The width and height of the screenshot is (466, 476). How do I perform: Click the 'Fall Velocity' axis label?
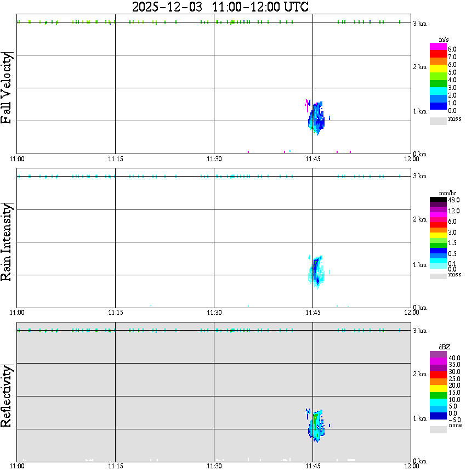point(6,88)
